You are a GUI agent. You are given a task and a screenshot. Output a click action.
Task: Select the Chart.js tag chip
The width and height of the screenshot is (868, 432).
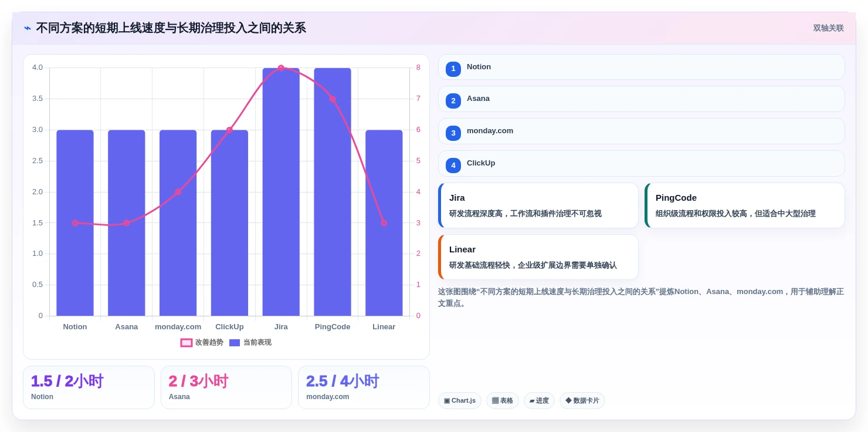(x=460, y=401)
